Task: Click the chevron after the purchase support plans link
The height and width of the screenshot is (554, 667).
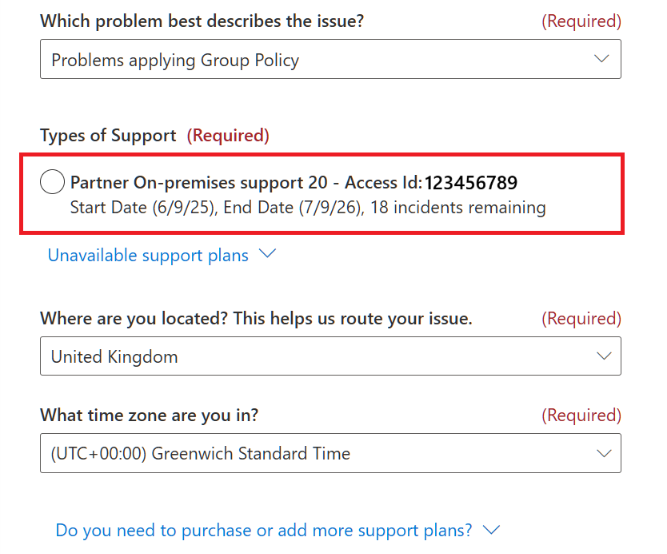Action: 490,529
